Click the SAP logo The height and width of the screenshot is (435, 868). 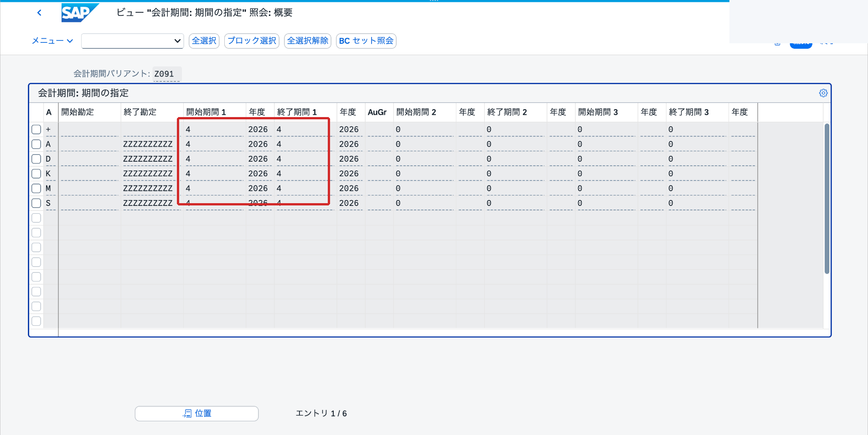pos(80,13)
